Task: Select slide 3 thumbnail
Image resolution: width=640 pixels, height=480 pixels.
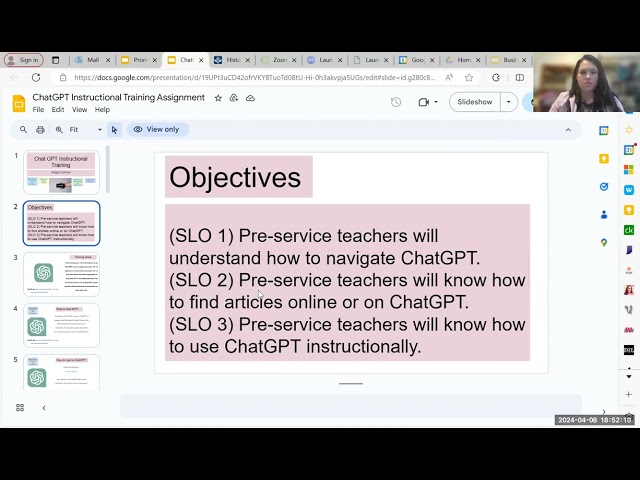Action: (x=61, y=274)
